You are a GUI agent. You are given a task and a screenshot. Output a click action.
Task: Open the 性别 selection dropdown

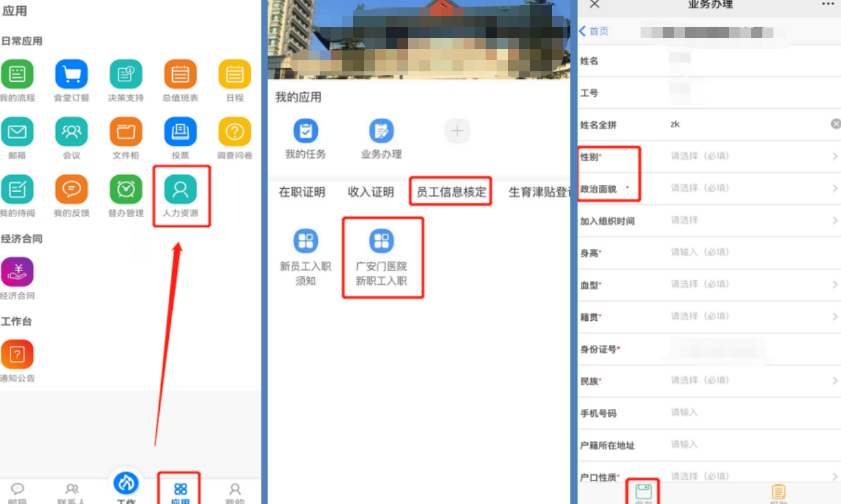tap(707, 156)
